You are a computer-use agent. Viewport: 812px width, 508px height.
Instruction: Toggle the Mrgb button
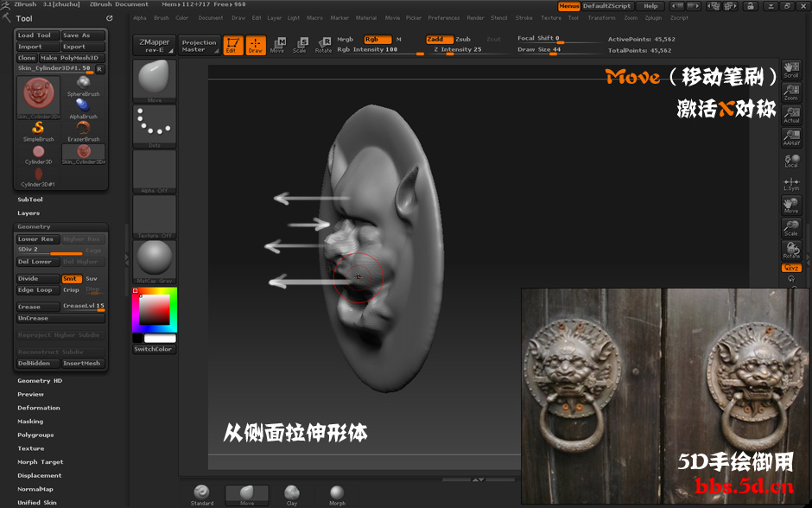point(346,40)
